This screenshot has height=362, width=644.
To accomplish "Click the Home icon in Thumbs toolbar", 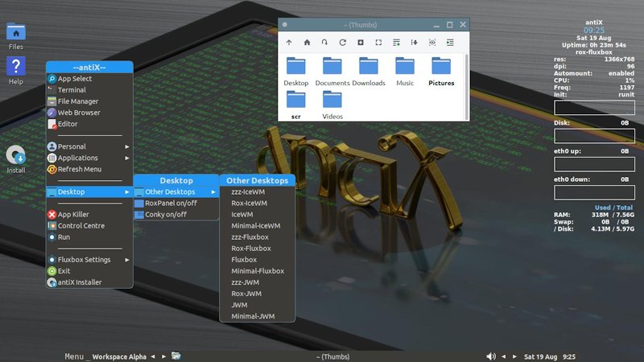I will [307, 43].
